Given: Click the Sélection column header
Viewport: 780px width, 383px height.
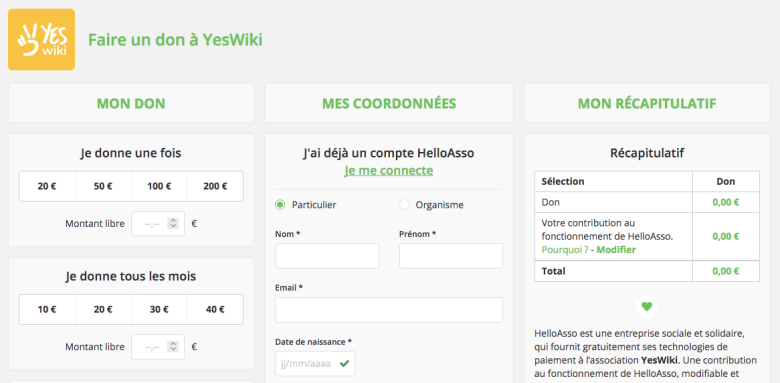Looking at the screenshot, I should tap(563, 182).
